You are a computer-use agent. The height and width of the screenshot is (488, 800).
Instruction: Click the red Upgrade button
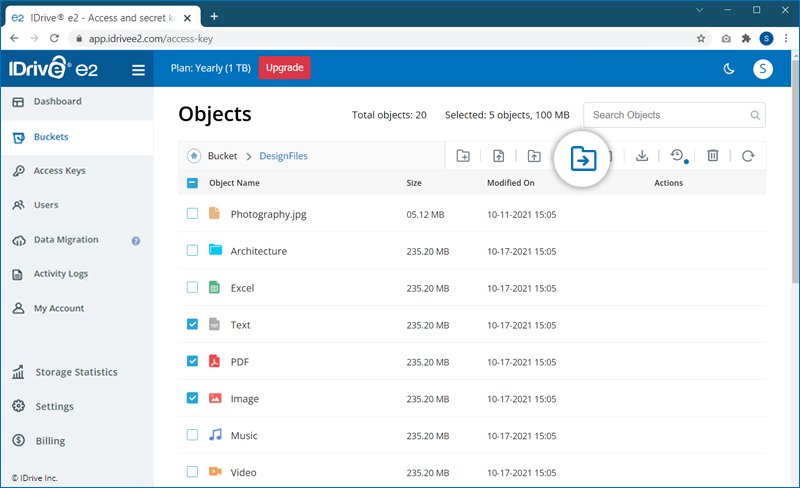(284, 68)
